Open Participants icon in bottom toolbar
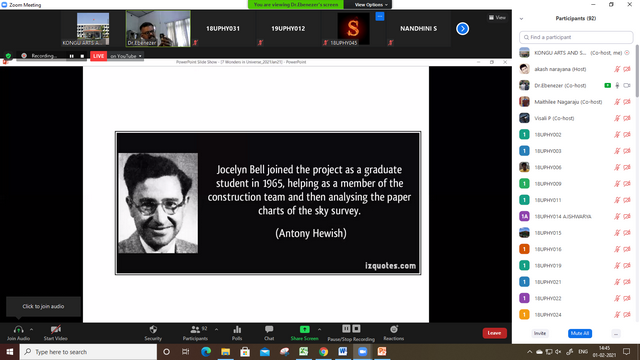The image size is (640, 360). tap(195, 329)
